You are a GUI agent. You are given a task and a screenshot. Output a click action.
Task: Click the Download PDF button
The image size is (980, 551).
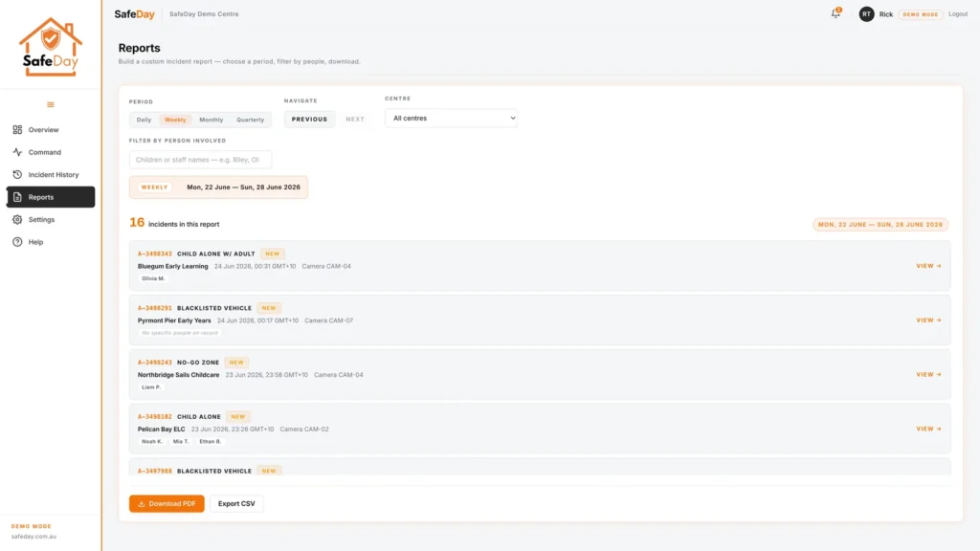coord(167,503)
